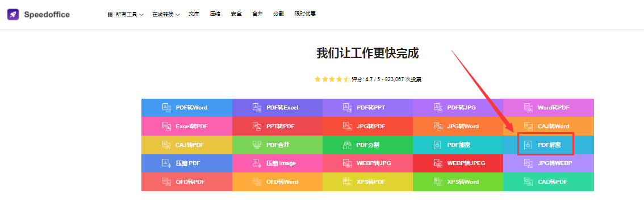
Task: Expand the 所有工具 dropdown chevron
Action: 141,15
